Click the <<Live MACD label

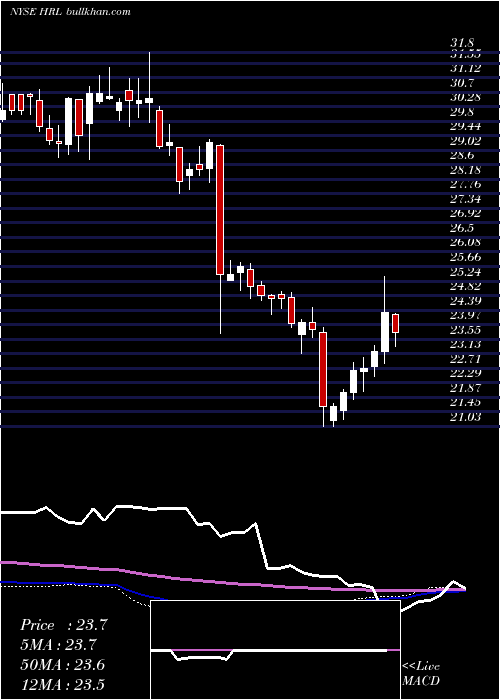421,674
